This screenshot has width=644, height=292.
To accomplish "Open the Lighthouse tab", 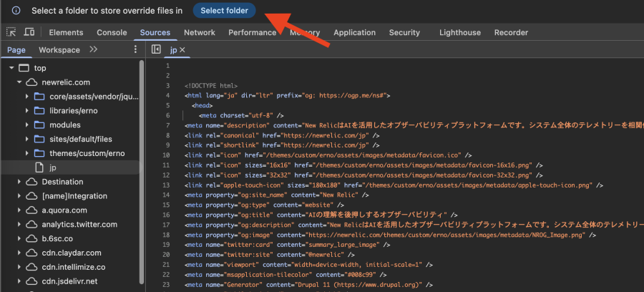I will pyautogui.click(x=460, y=32).
